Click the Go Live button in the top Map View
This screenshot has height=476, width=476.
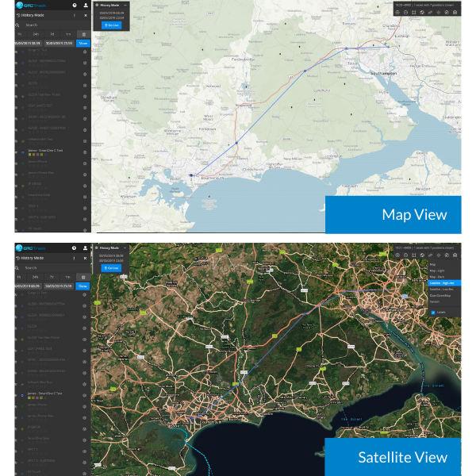111,25
